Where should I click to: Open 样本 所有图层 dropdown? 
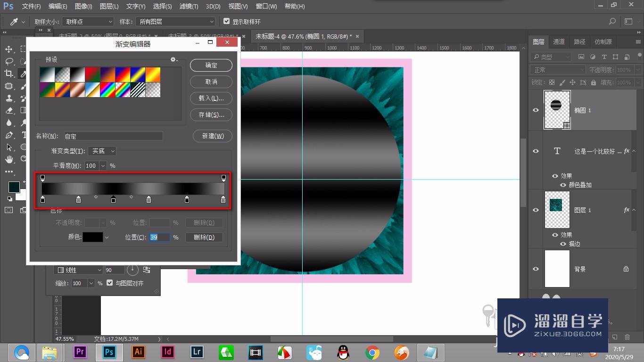pyautogui.click(x=175, y=22)
